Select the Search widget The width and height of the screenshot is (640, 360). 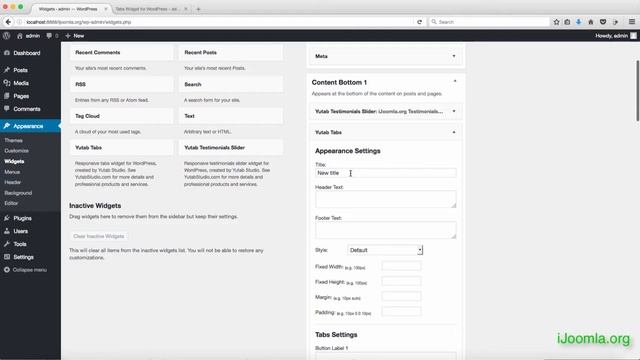tap(231, 84)
